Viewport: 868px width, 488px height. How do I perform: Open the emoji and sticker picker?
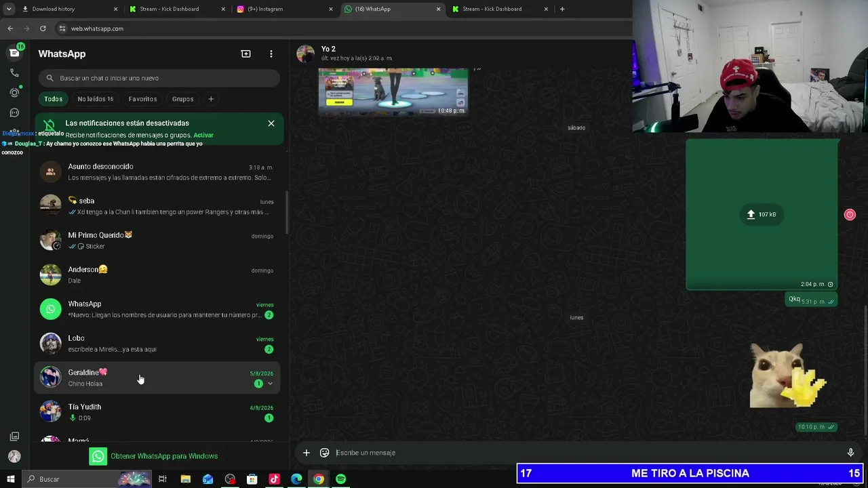click(x=325, y=453)
